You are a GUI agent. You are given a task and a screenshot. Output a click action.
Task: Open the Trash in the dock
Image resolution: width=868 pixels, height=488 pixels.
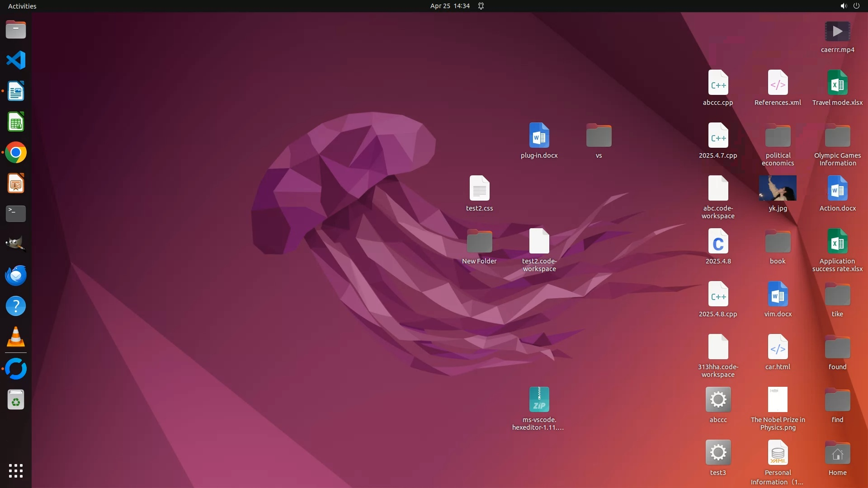[x=16, y=400]
